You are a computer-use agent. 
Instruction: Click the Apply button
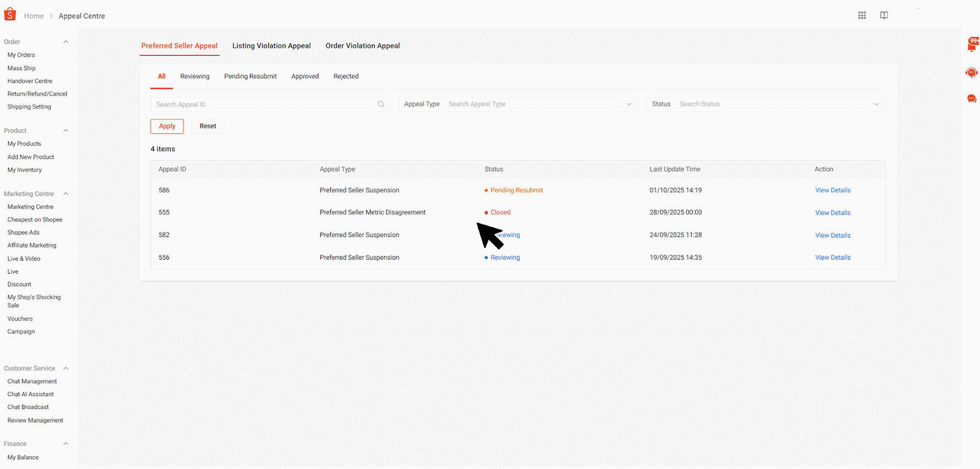click(x=167, y=126)
